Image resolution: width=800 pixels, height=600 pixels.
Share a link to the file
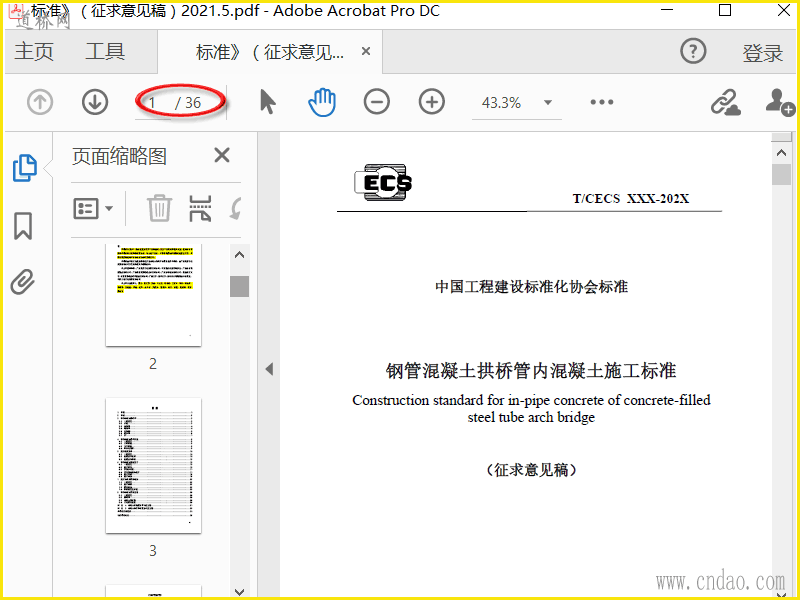click(x=726, y=102)
